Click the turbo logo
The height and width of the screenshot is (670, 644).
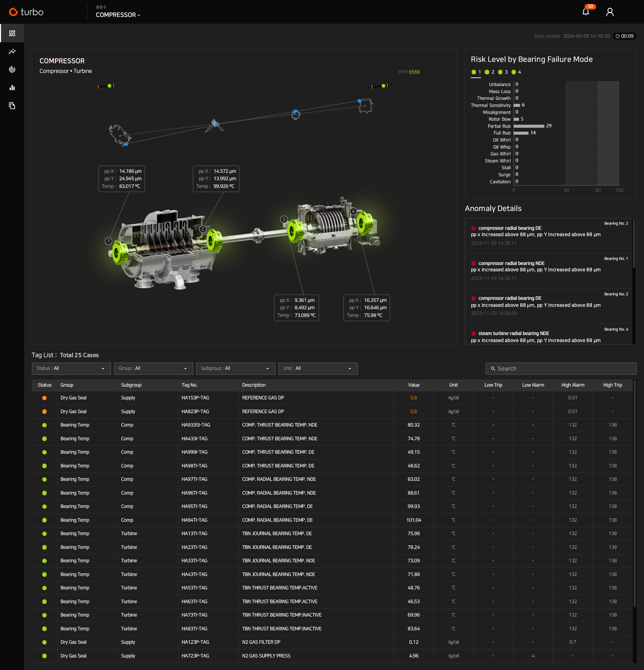pyautogui.click(x=26, y=12)
